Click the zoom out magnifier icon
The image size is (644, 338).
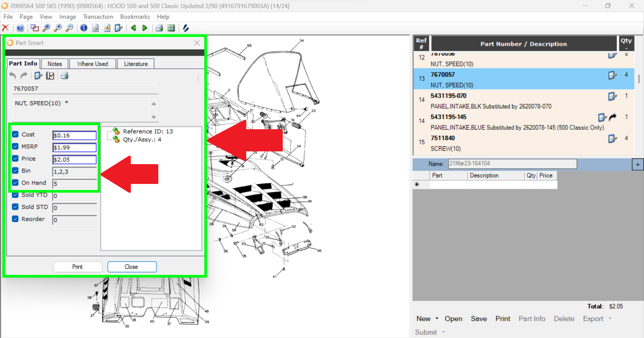click(x=69, y=28)
